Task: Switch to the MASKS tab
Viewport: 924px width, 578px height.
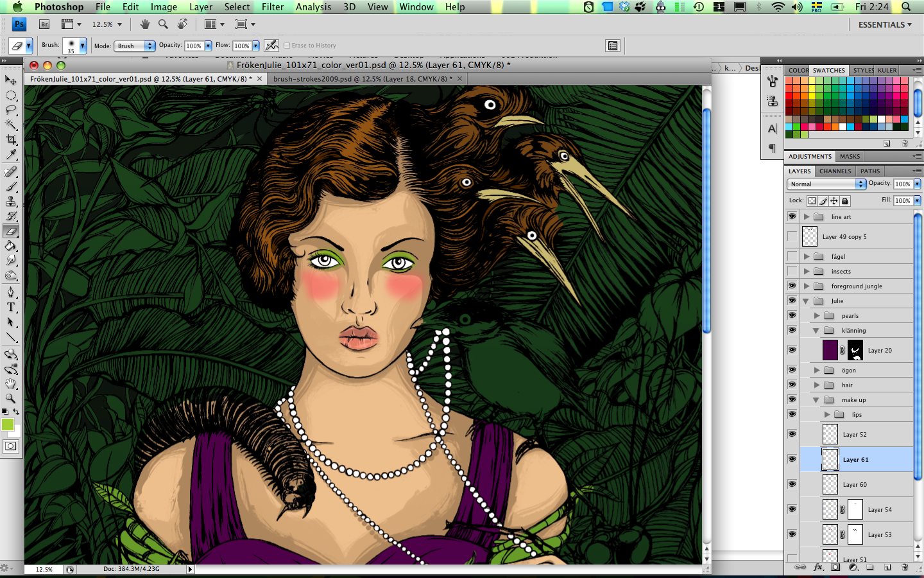Action: (x=850, y=156)
